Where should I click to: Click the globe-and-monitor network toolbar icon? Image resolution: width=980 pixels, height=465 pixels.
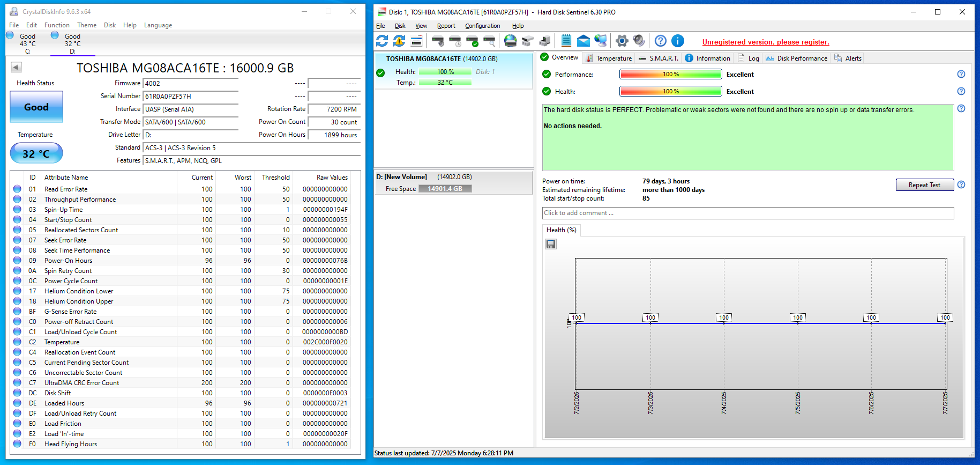pos(601,41)
